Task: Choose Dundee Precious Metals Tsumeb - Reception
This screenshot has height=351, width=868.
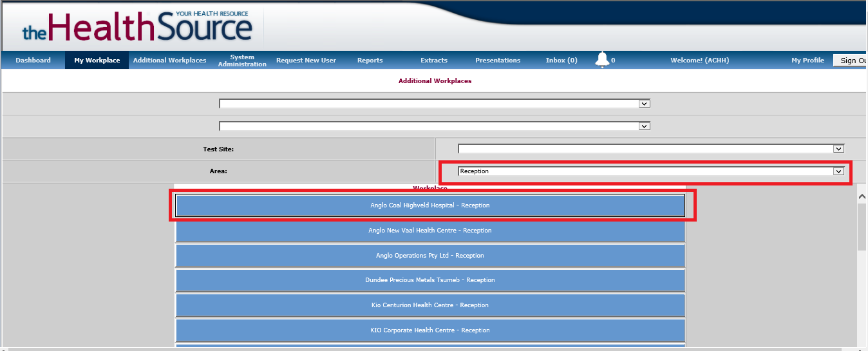Action: [430, 280]
